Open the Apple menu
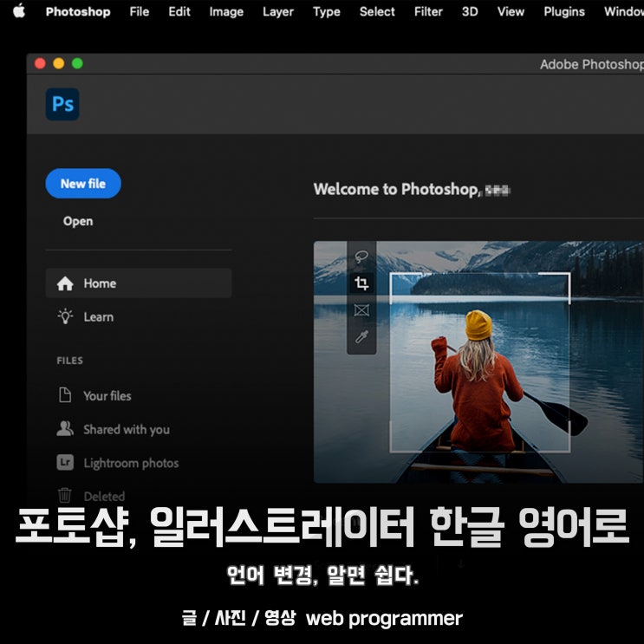The image size is (644, 644). click(19, 11)
